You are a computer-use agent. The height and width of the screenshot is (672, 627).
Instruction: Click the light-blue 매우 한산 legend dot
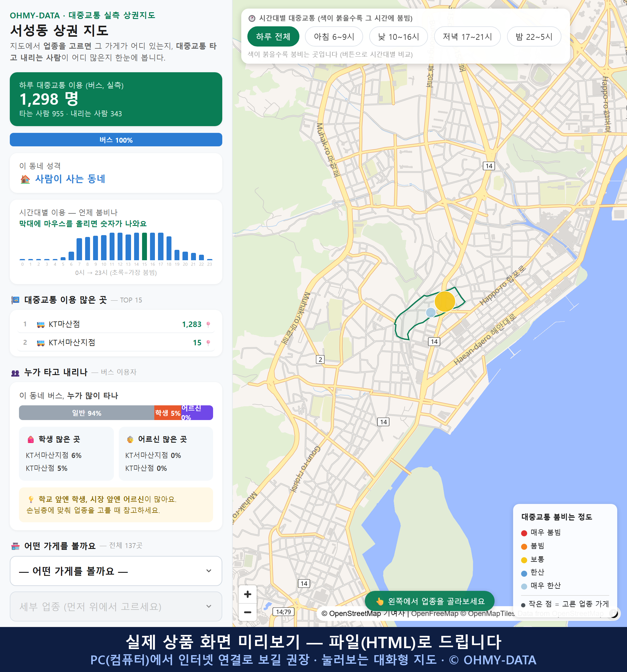pos(524,587)
